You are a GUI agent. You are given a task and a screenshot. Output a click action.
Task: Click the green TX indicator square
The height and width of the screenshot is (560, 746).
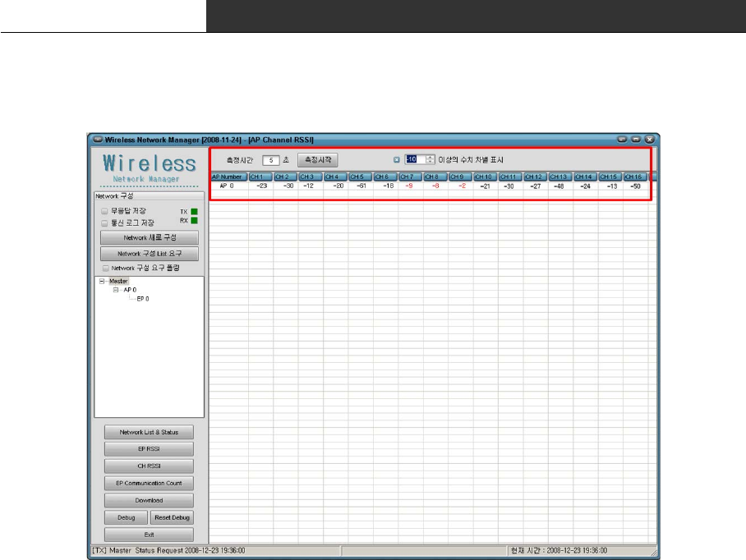(x=194, y=212)
